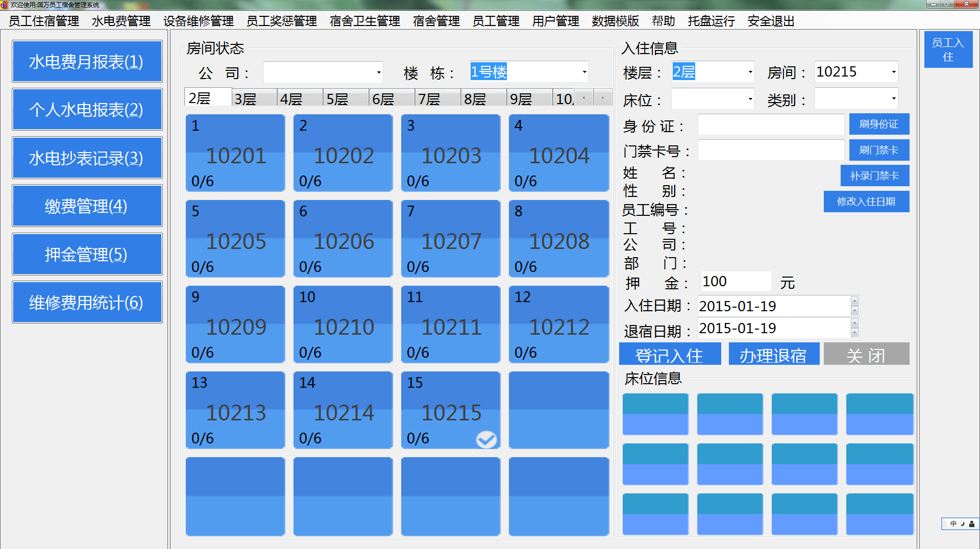Click the 修改入住日期 button

[x=866, y=202]
